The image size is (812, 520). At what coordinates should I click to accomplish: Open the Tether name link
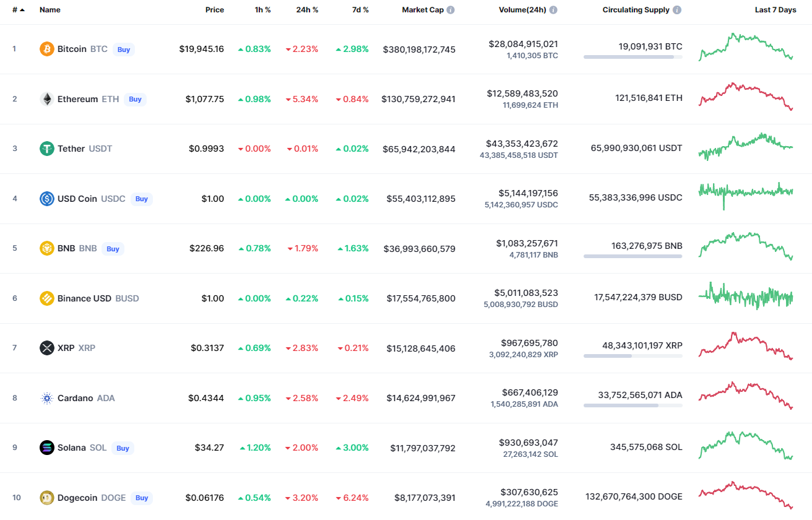pos(71,149)
